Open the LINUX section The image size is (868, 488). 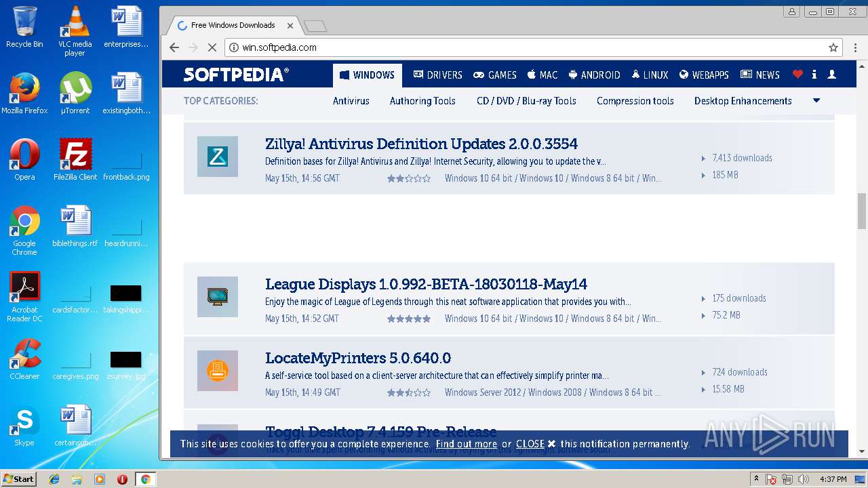click(650, 75)
